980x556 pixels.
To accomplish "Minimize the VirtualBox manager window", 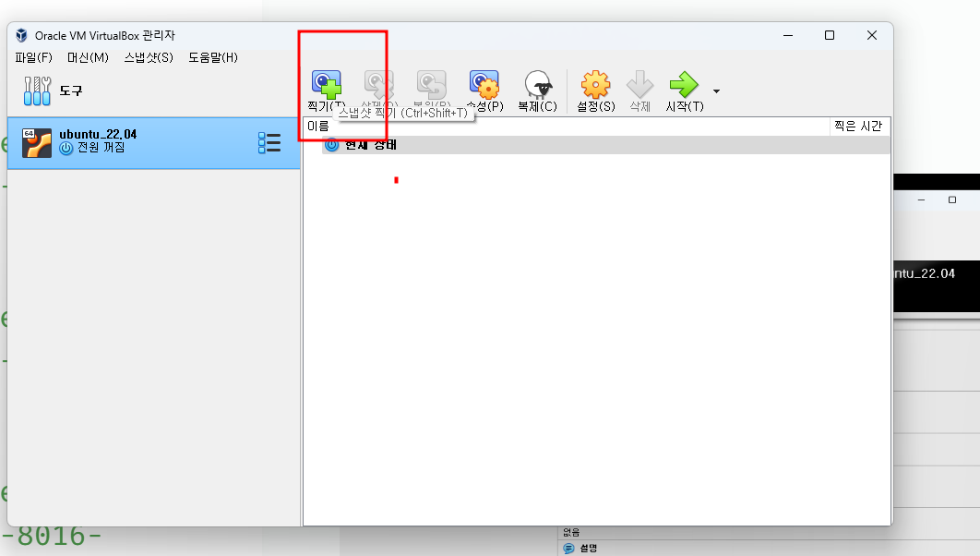I will coord(788,36).
